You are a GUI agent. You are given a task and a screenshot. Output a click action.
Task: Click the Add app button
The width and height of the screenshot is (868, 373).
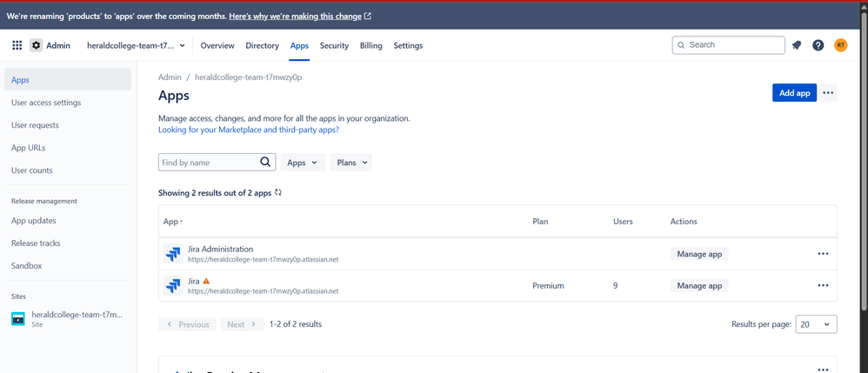794,93
